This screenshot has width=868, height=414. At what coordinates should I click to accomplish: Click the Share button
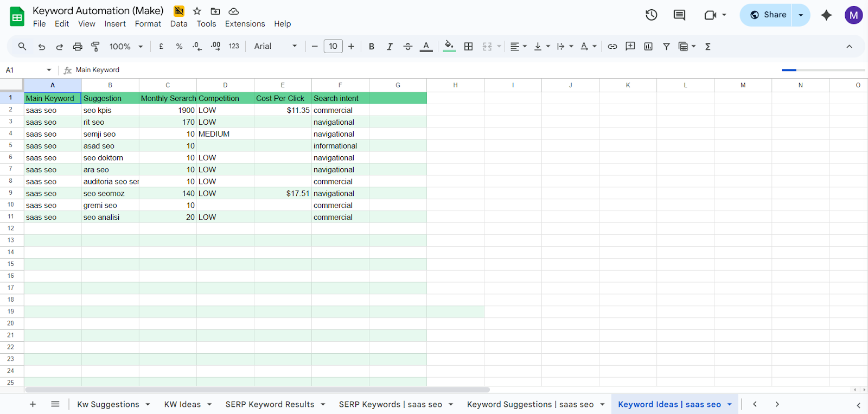tap(767, 15)
